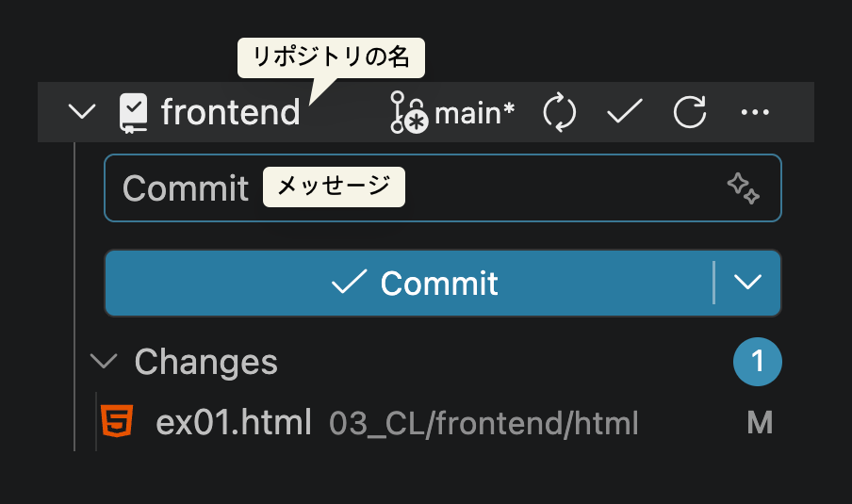The image size is (852, 504).
Task: Refresh the repository with the reload icon
Action: click(690, 112)
